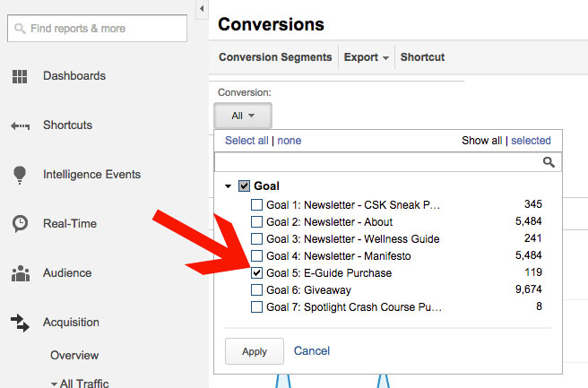The height and width of the screenshot is (388, 588).
Task: Click the Audience people icon
Action: [x=20, y=273]
